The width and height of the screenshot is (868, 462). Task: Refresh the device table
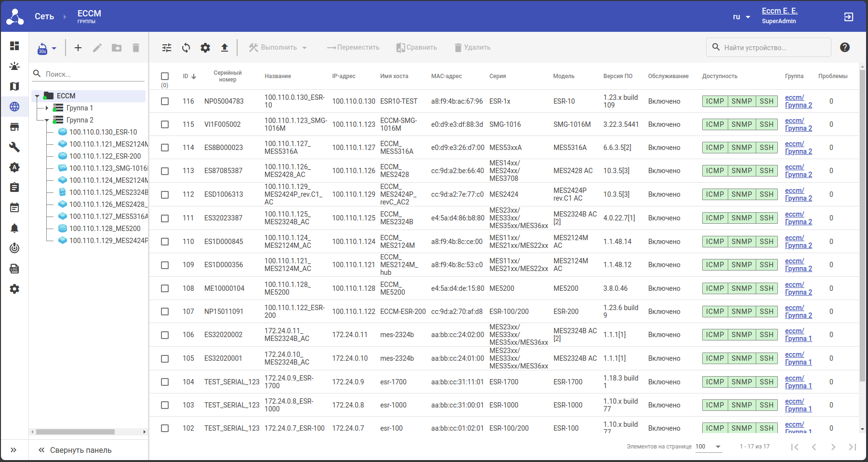tap(186, 47)
